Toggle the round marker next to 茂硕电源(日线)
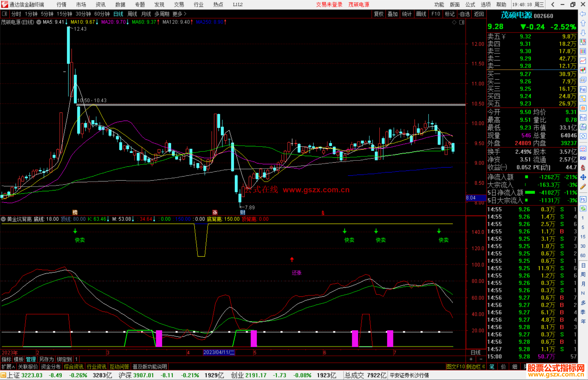588x380 pixels. 39,22
